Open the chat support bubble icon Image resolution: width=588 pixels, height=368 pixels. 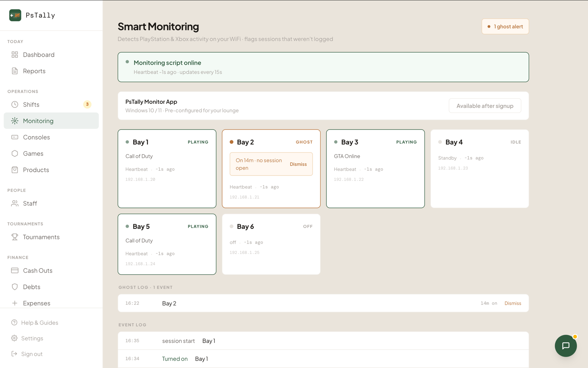(566, 346)
